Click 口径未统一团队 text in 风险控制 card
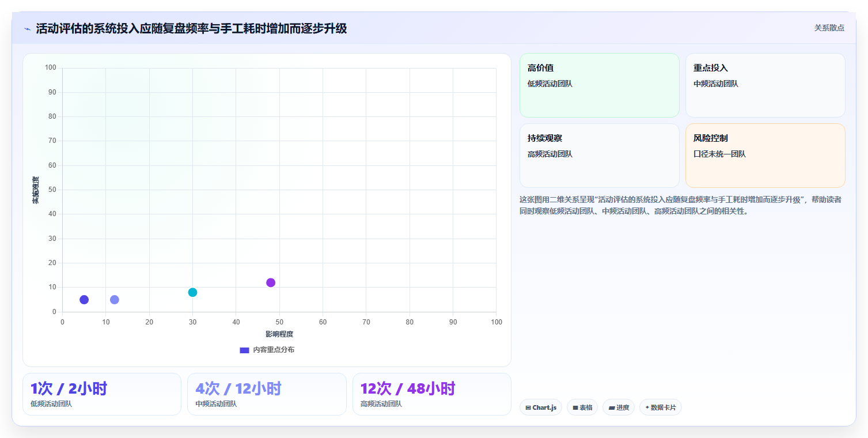Screen dimensions: 868x438 (719, 154)
